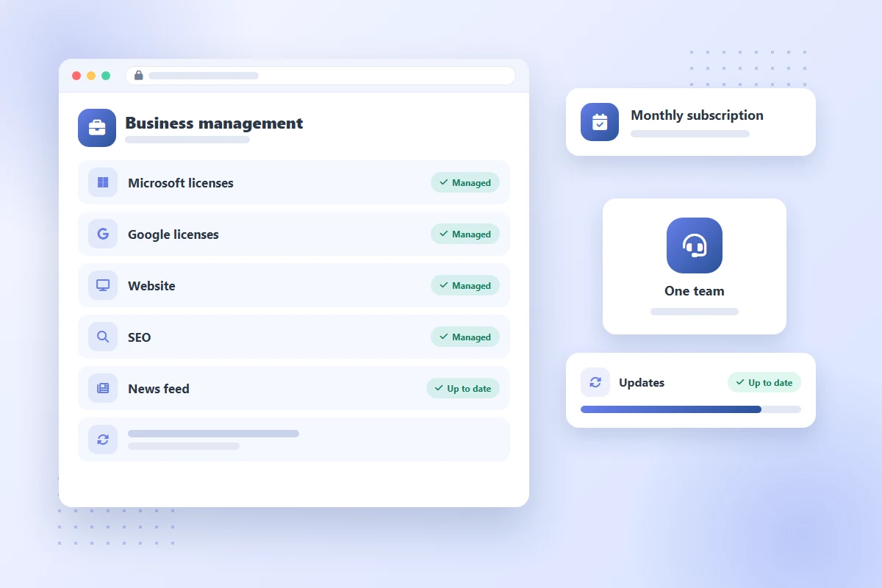The height and width of the screenshot is (588, 882).
Task: Click the red close window dot
Action: coord(76,76)
